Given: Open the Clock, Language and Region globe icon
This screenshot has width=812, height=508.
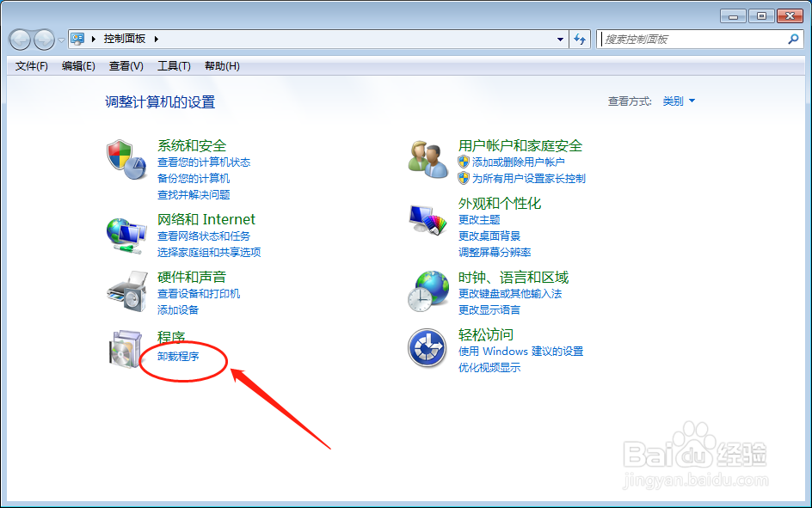Looking at the screenshot, I should pos(428,291).
